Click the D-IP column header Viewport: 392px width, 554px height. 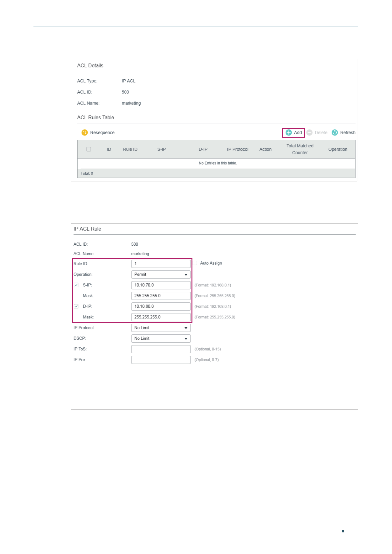click(x=203, y=149)
